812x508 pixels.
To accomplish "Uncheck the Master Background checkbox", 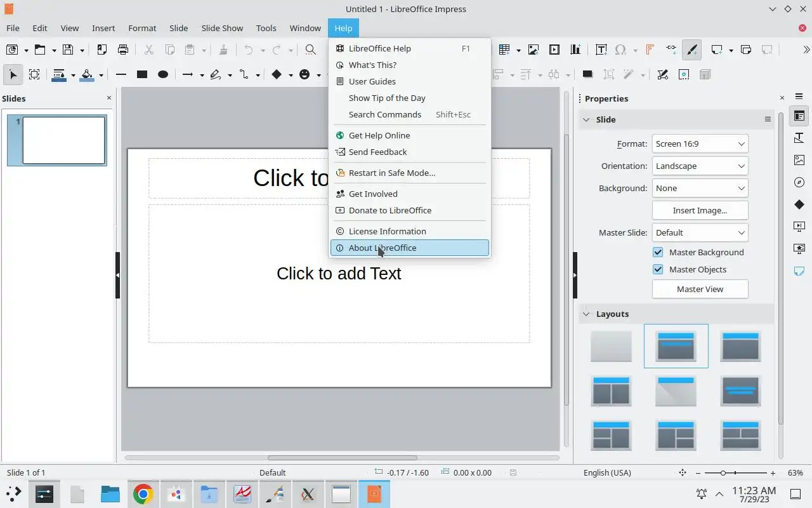I will pos(658,252).
